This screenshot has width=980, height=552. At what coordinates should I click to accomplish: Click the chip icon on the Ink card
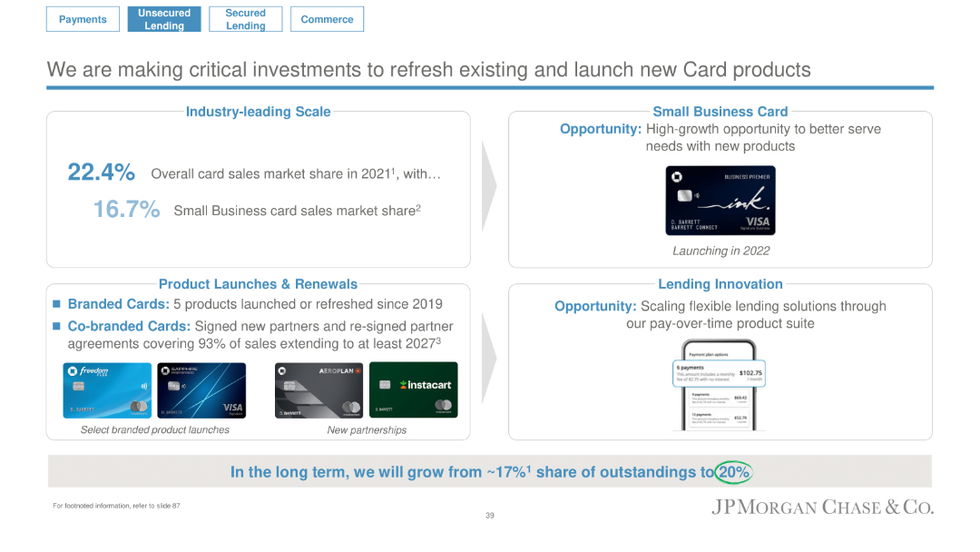683,194
